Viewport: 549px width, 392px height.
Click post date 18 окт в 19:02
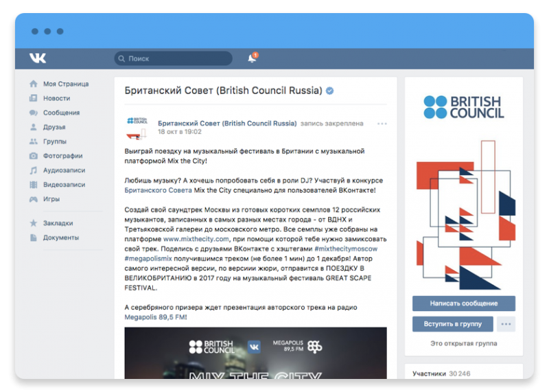coord(180,132)
